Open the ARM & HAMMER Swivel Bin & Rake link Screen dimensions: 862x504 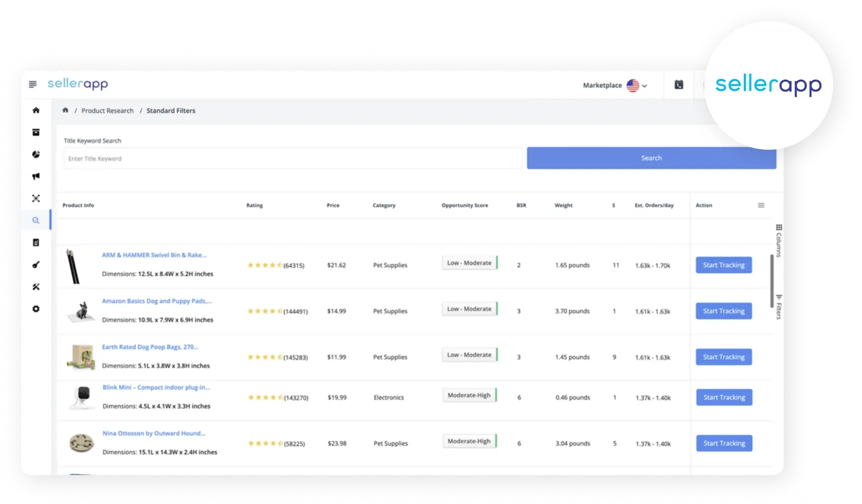[154, 255]
